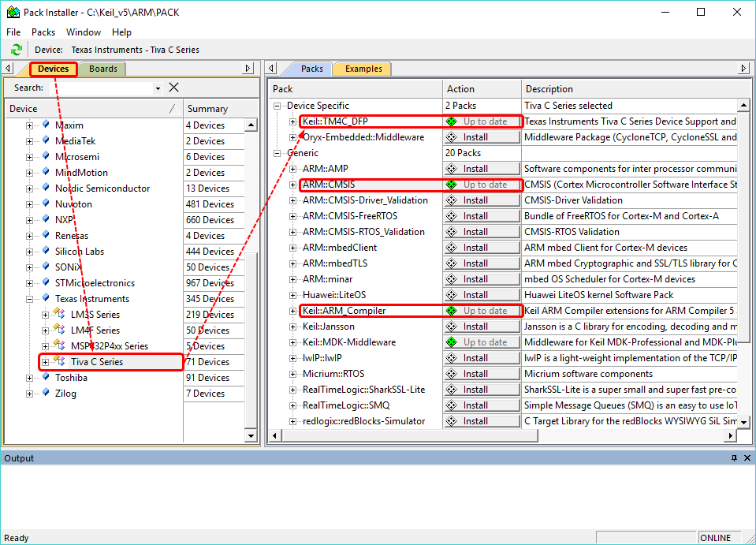
Task: Open the search history dropdown arrow
Action: pyautogui.click(x=158, y=88)
